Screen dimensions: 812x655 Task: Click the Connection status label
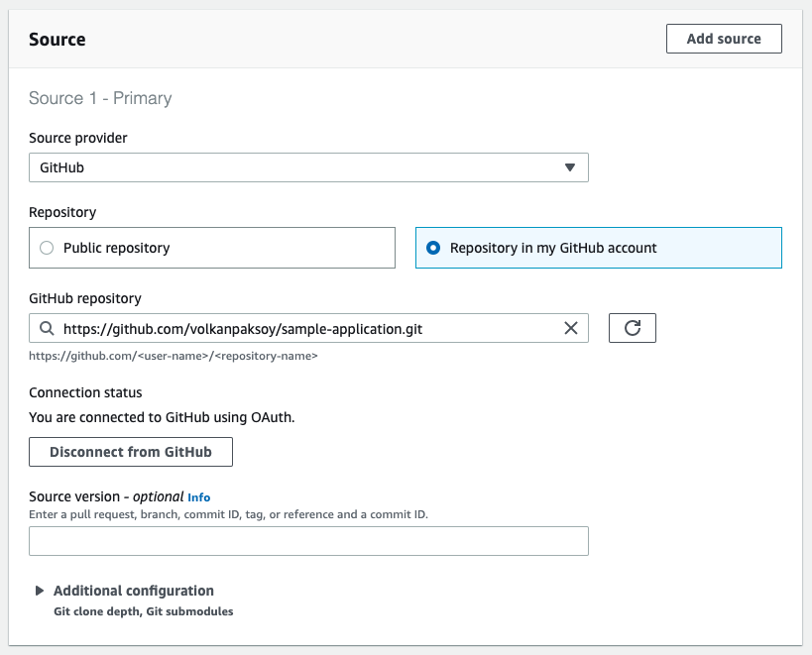(85, 392)
